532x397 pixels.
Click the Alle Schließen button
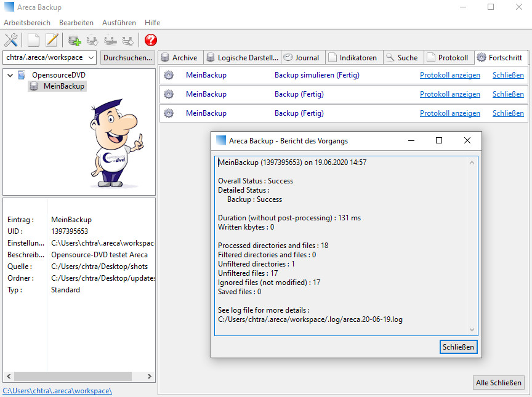pos(499,383)
